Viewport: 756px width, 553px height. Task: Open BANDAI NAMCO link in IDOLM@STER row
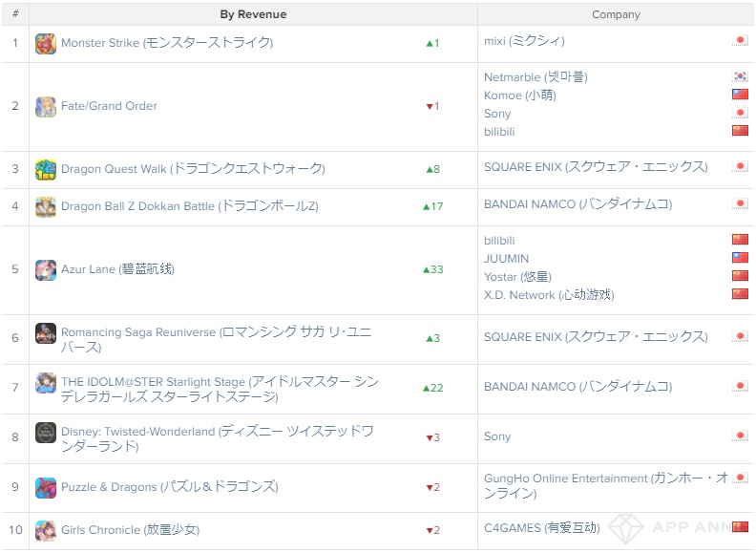578,387
